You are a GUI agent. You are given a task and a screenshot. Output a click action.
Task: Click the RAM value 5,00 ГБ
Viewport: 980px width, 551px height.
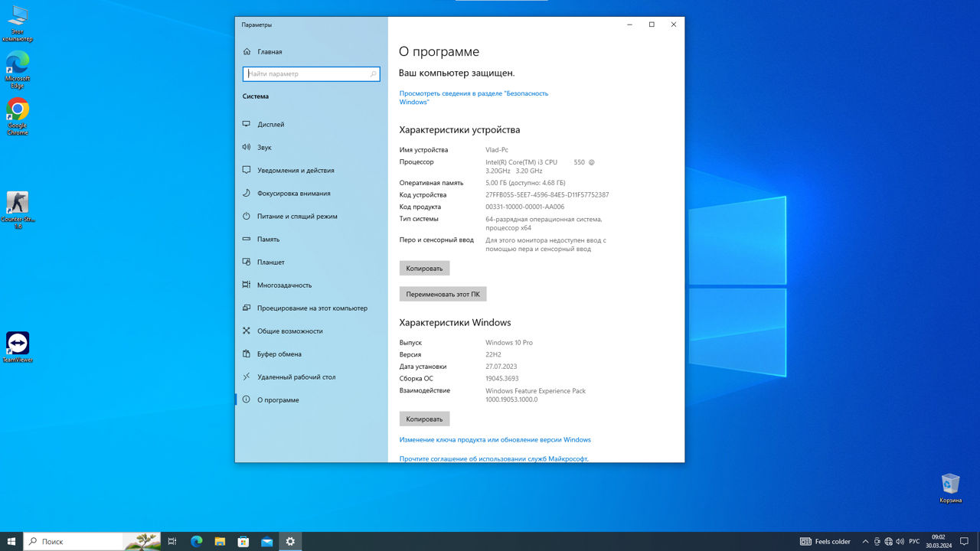(525, 183)
